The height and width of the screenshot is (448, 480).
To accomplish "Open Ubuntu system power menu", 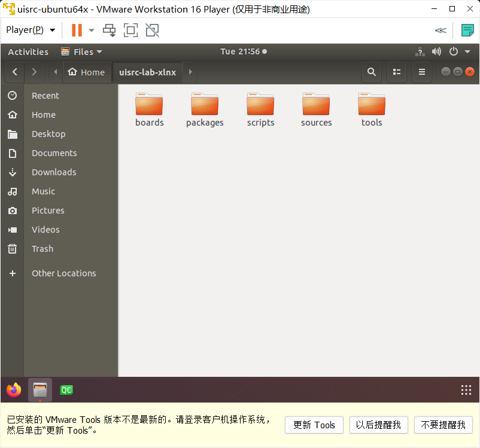I will (457, 51).
